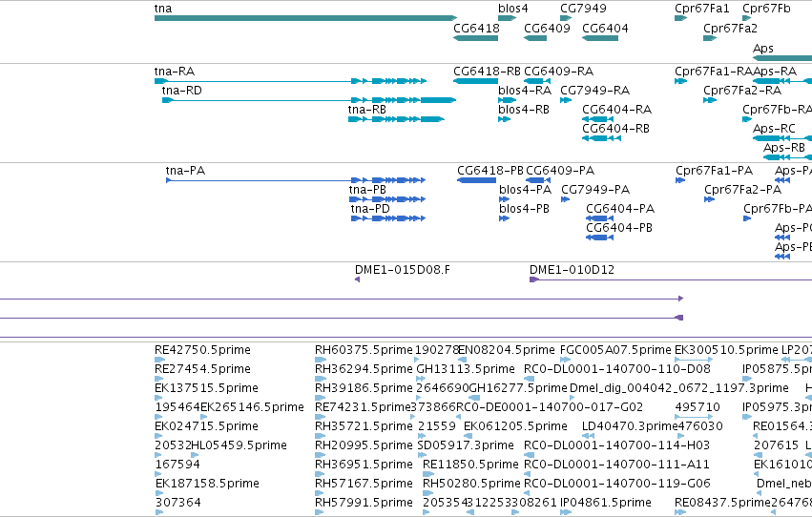Click the RC0-DL0001-140700-114-H03 label
The height and width of the screenshot is (517, 812).
[616, 446]
